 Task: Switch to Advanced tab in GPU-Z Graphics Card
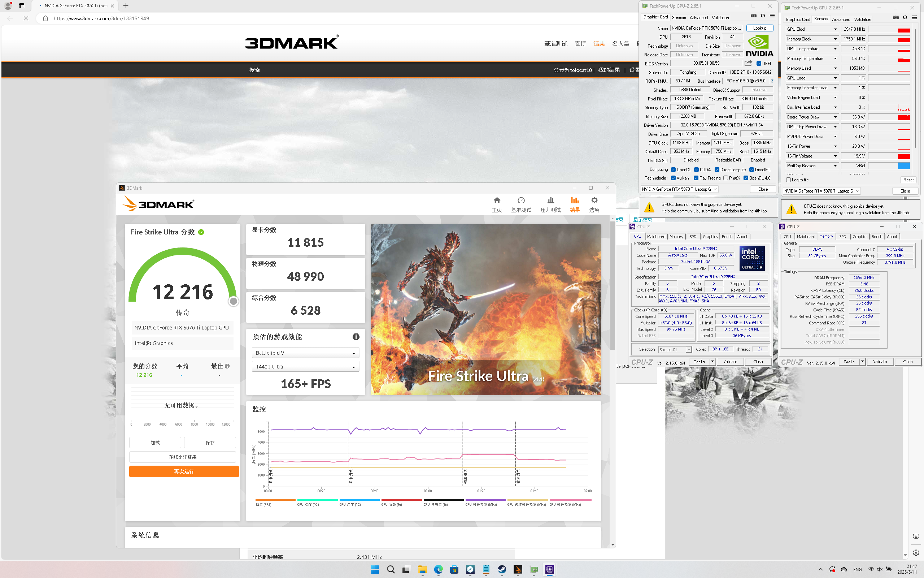click(x=699, y=18)
